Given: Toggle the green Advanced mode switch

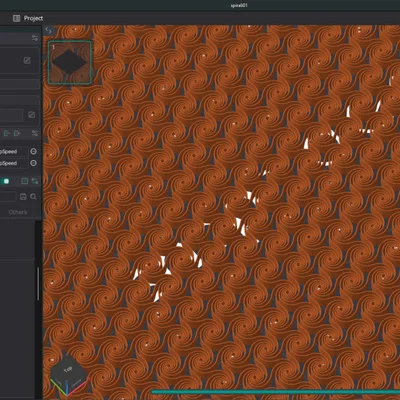Looking at the screenshot, I should 6,181.
